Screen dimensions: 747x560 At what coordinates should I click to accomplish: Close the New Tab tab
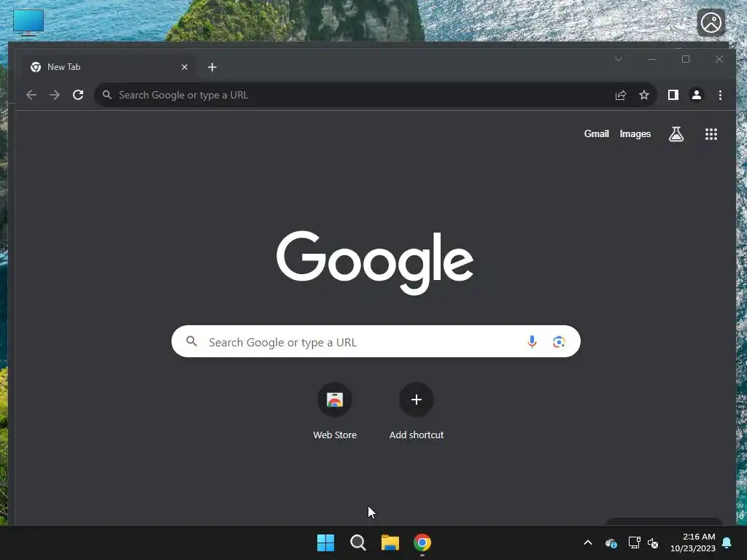tap(185, 67)
